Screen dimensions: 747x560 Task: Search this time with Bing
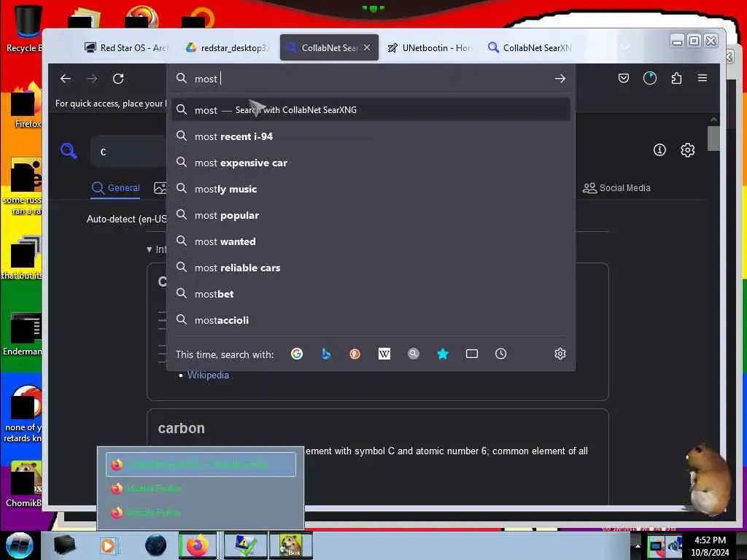(326, 354)
